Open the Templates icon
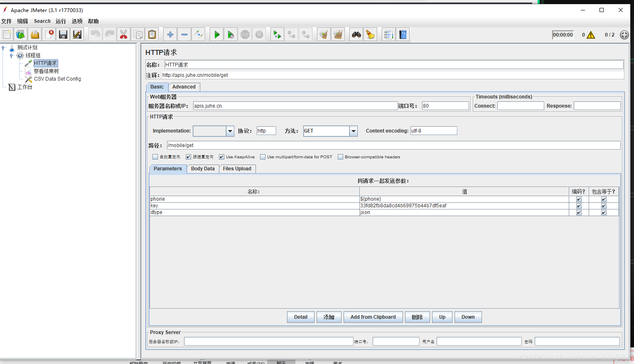634x364 pixels. click(x=21, y=34)
